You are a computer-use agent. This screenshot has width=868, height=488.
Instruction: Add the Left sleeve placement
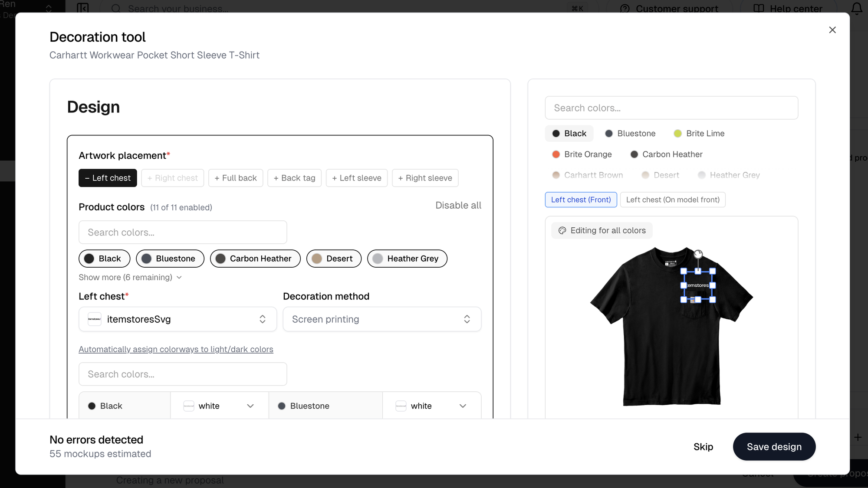click(x=357, y=178)
